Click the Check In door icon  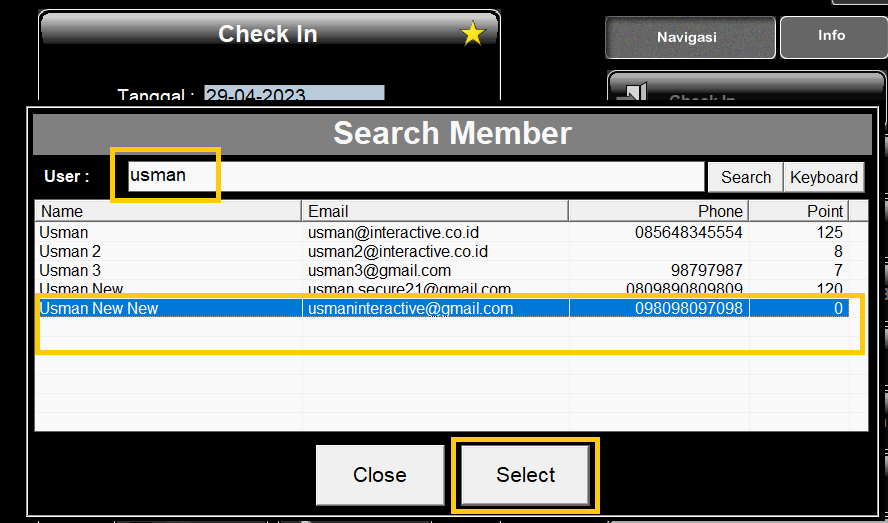click(633, 94)
